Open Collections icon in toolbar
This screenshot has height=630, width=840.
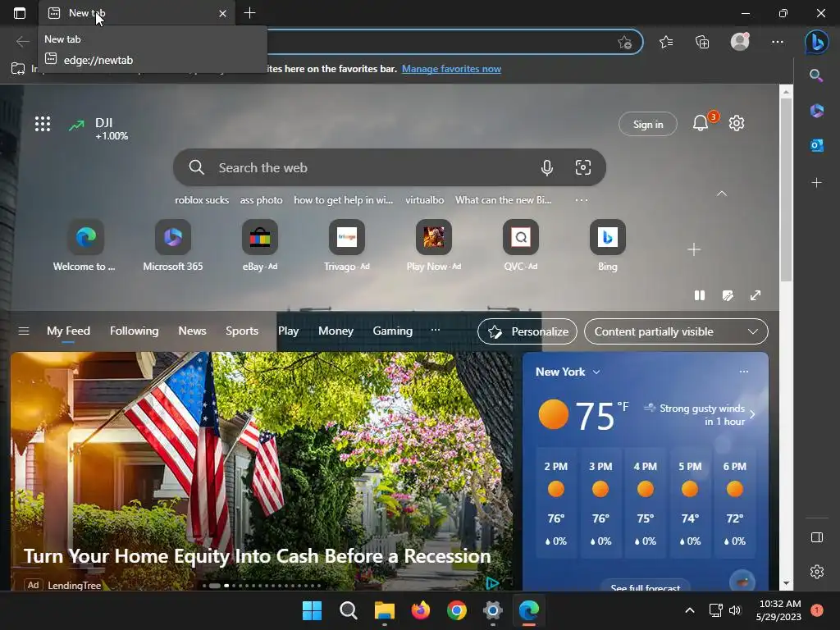[x=702, y=41]
